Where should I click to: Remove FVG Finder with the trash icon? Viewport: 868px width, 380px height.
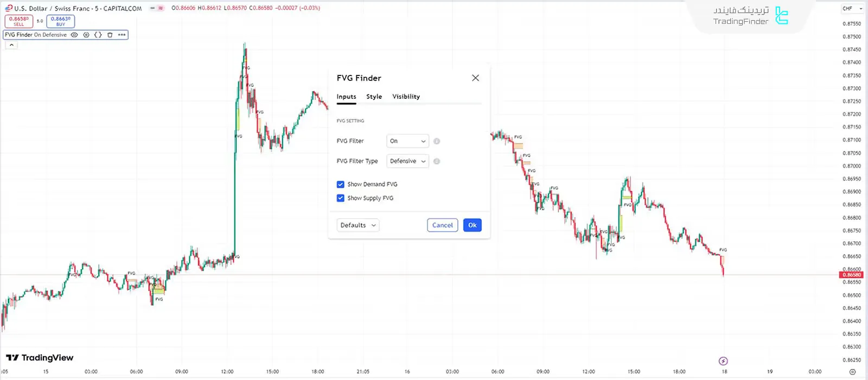click(110, 35)
